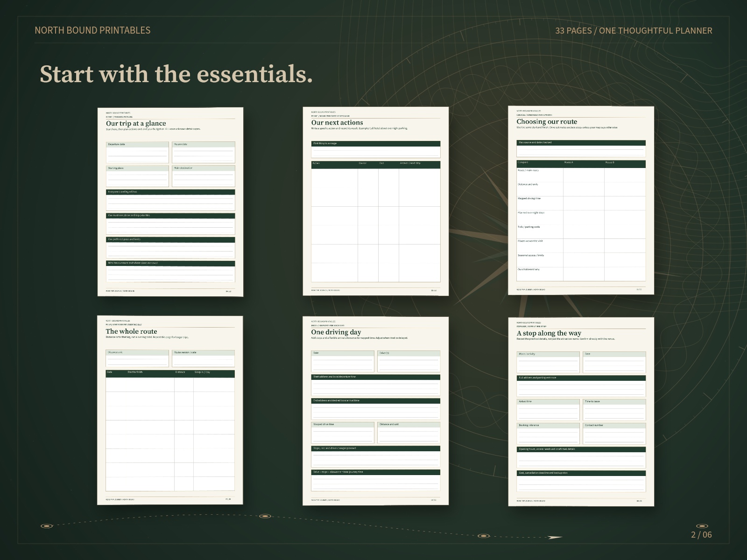Click the 'Route B' column header
747x560 pixels.
pyautogui.click(x=610, y=162)
